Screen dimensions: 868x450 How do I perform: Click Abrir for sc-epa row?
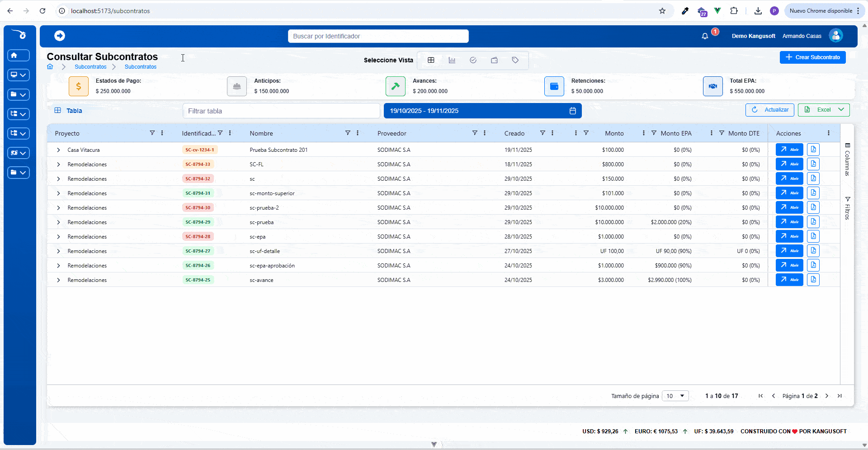(x=789, y=236)
